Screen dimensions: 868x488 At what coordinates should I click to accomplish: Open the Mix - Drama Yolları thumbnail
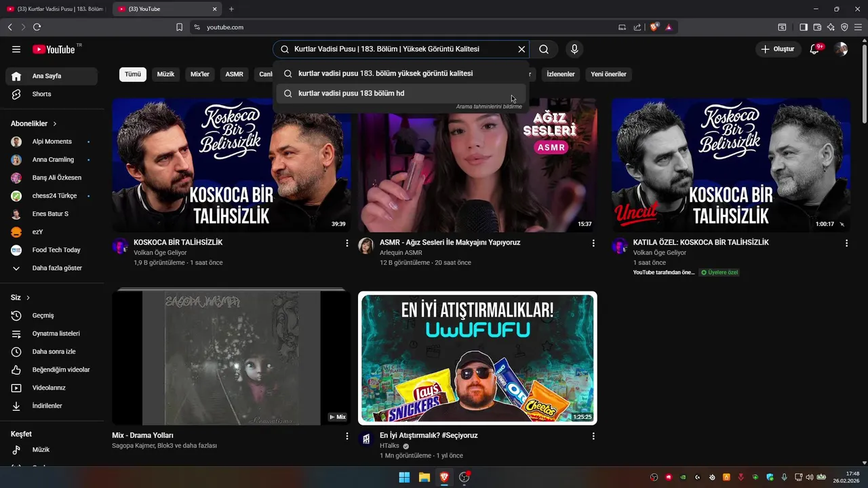[x=231, y=359]
